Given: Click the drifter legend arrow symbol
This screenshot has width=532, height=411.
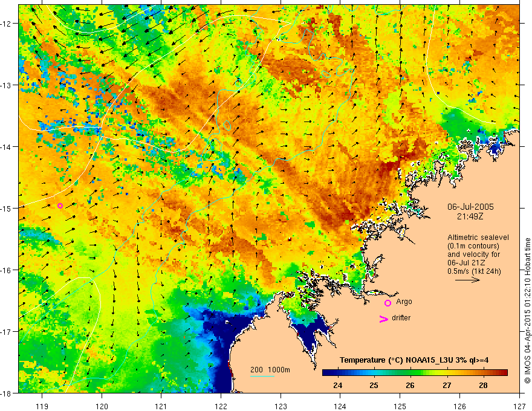Looking at the screenshot, I should pos(384,319).
